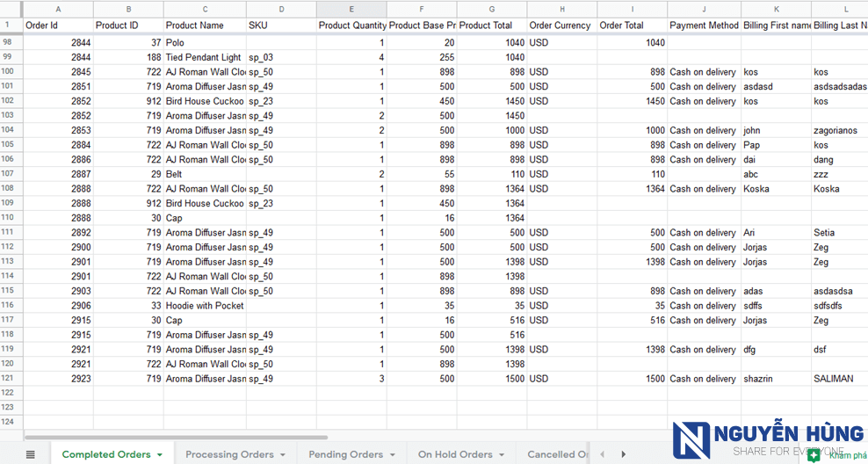Click the Product Quantity header cell
Viewport: 868px width, 464px height.
(351, 25)
